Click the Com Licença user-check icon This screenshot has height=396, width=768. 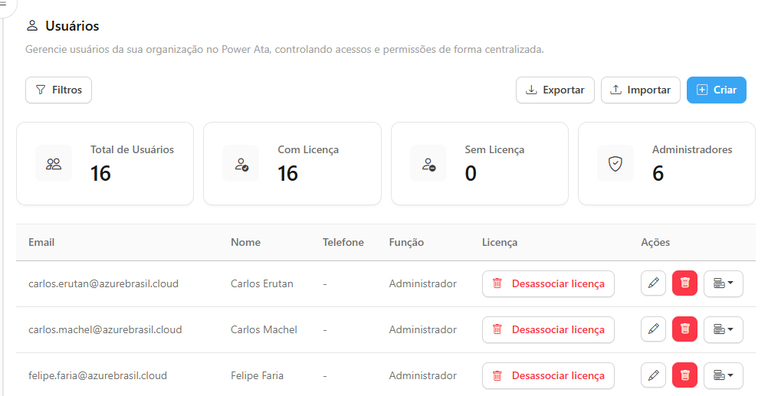[x=241, y=164]
